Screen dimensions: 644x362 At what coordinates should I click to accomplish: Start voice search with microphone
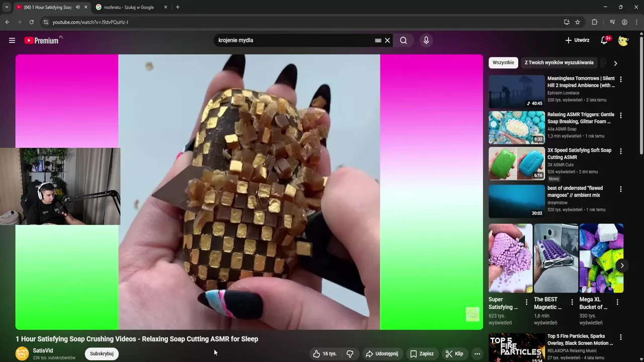(x=426, y=40)
